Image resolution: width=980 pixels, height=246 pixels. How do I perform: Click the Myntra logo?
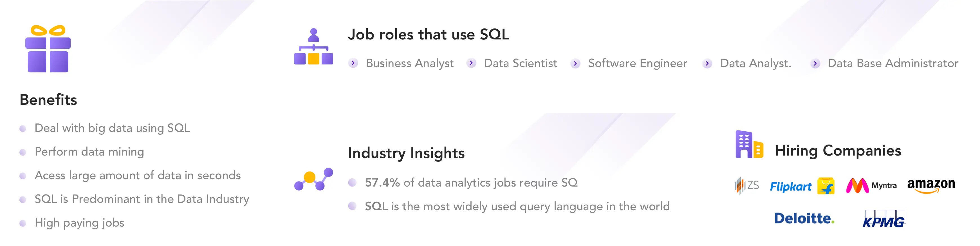871,185
